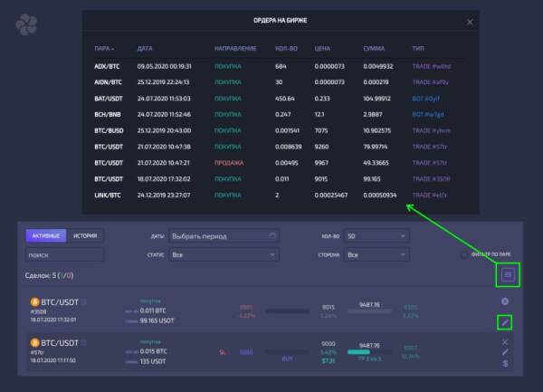Click the pencil edit icon for deal #3508
Viewport: 543px width, 392px height.
[505, 321]
